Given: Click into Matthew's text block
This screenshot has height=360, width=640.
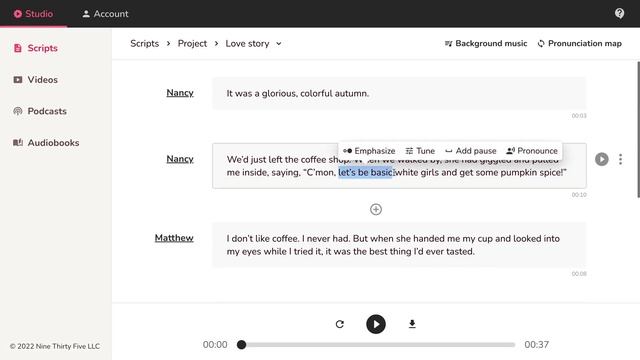Looking at the screenshot, I should pyautogui.click(x=399, y=245).
